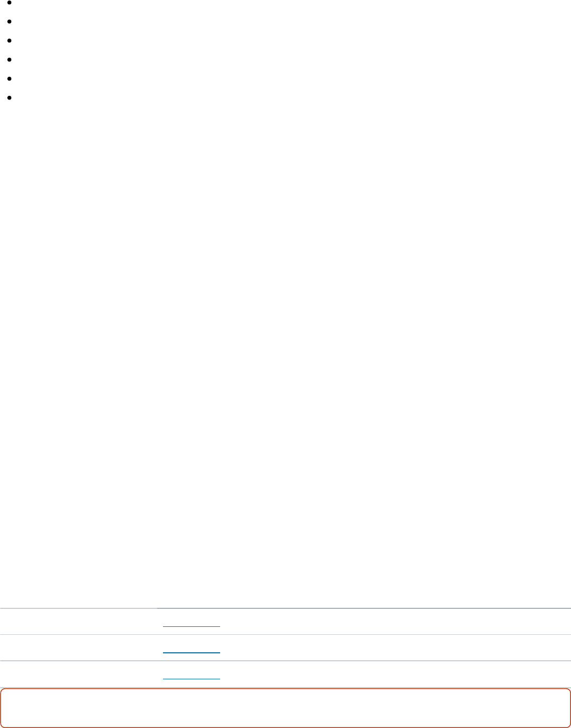Click the second bullet point in the list
The image size is (571, 728).
click(10, 22)
